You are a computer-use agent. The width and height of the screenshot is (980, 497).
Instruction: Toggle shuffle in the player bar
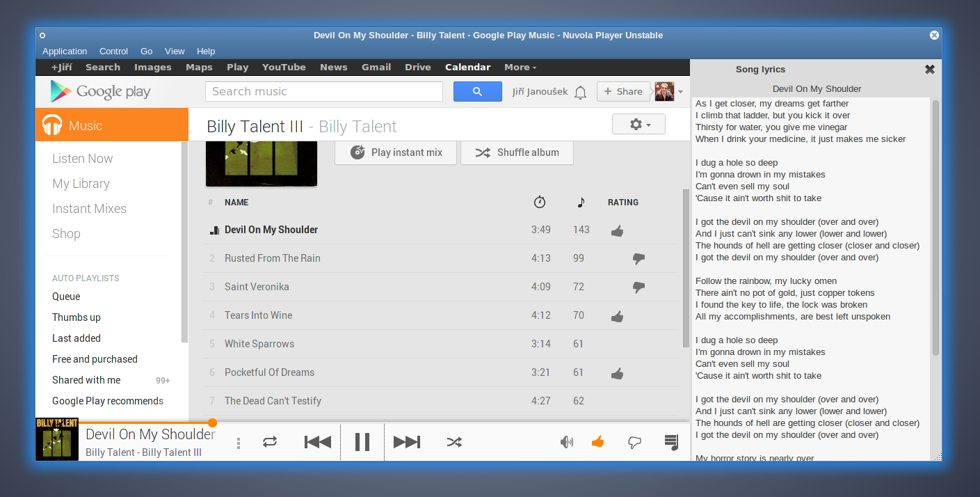click(454, 441)
